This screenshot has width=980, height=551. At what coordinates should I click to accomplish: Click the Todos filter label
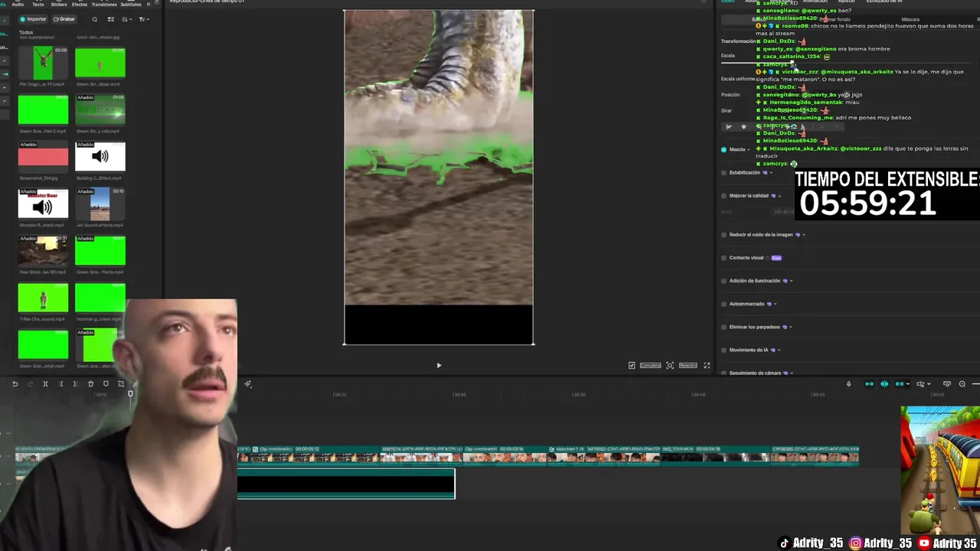[x=26, y=32]
